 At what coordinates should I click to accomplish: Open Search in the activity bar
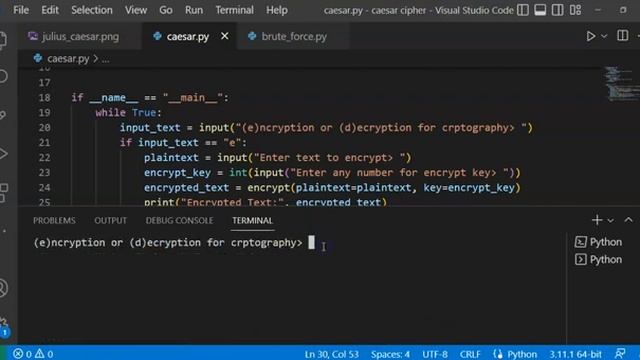(4, 76)
